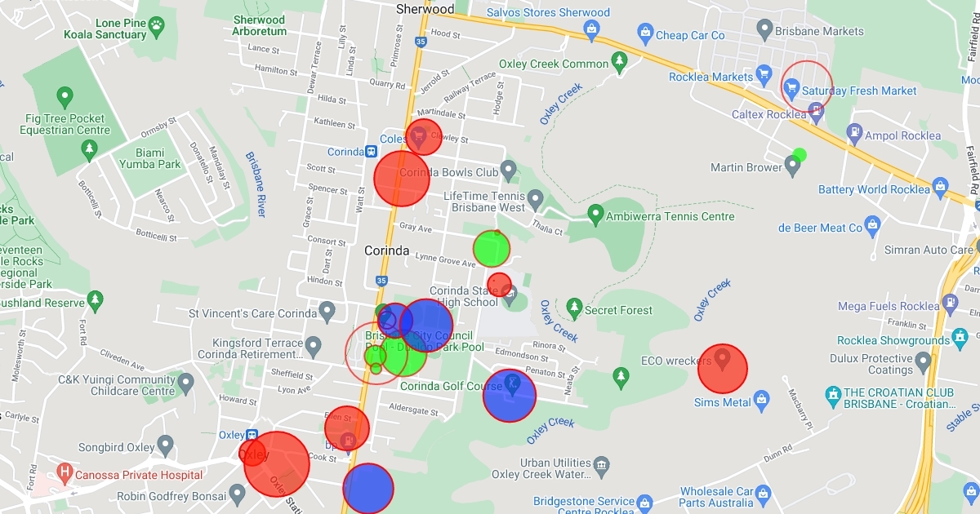
Task: Click the Secret Forest tree pin
Action: [574, 308]
